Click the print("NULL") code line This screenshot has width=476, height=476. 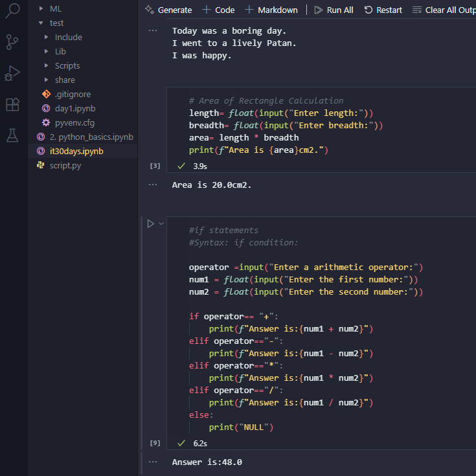tap(241, 427)
